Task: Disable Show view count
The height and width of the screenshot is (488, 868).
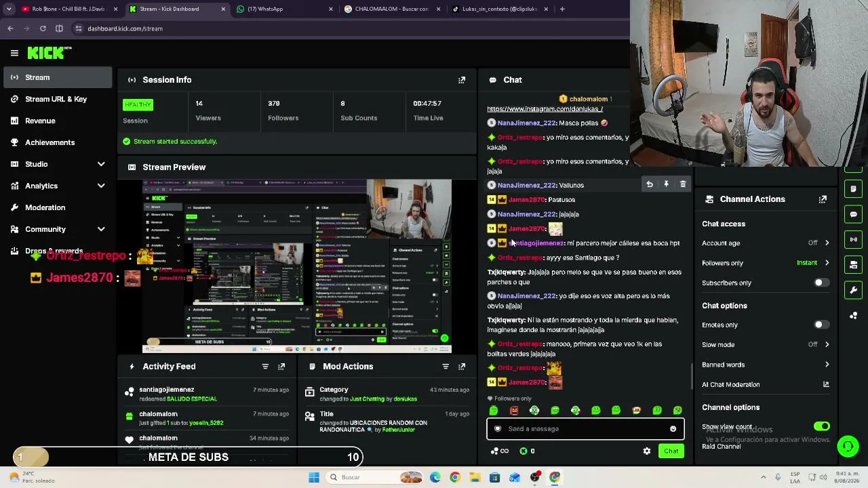Action: coord(821,426)
